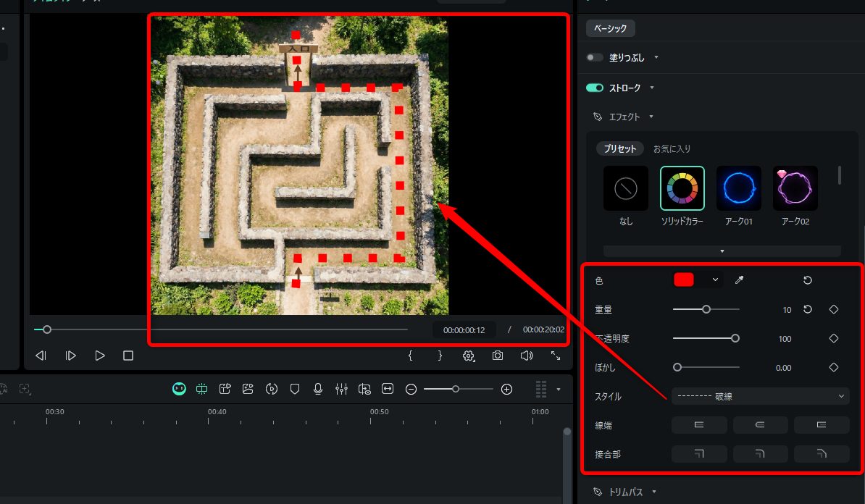Take a snapshot with the camera icon
This screenshot has height=504, width=865.
coord(498,356)
